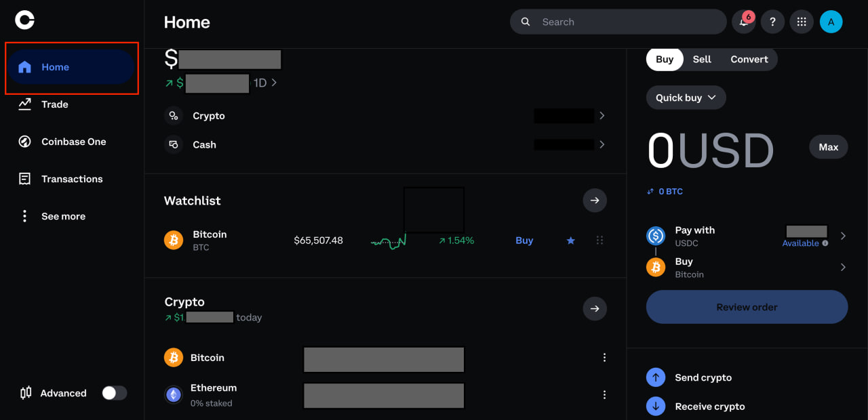Open the apps grid menu
This screenshot has height=420, width=868.
(802, 22)
